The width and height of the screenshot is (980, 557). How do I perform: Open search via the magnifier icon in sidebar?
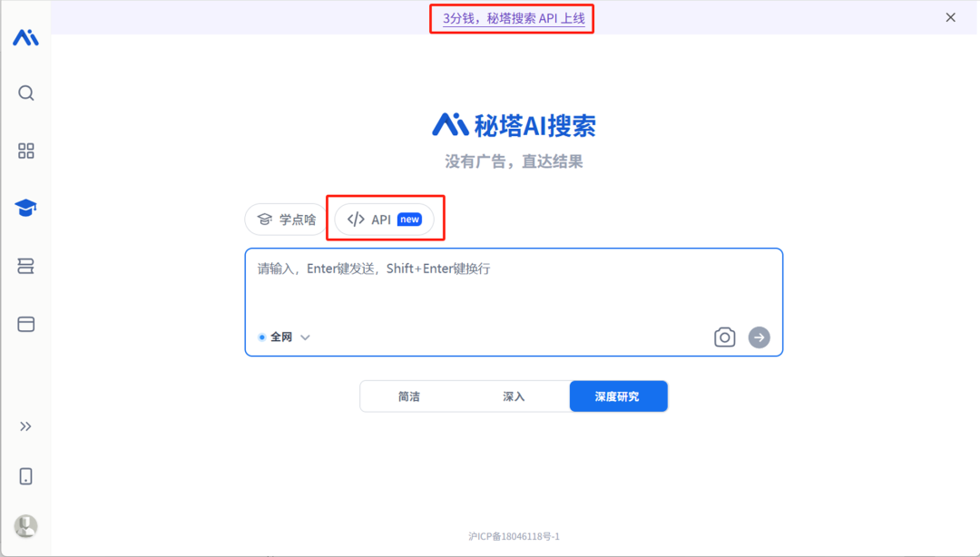point(25,93)
